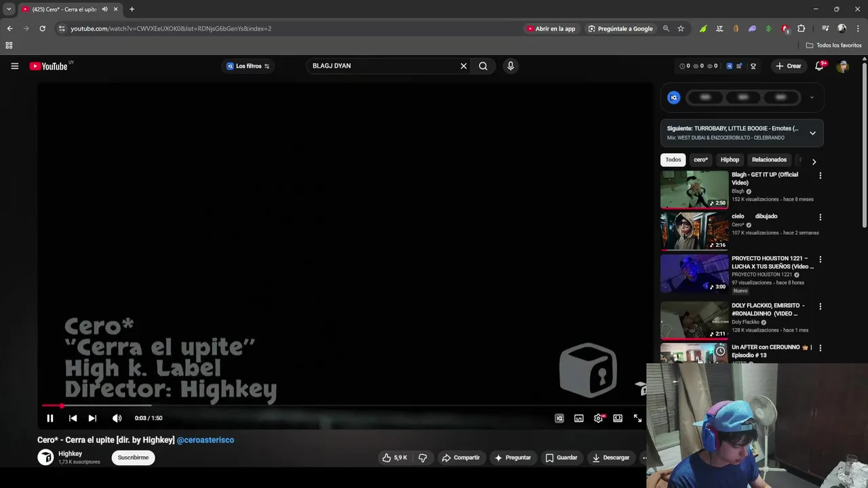Open options menu for Un AFTER con CEROUNNO
The width and height of the screenshot is (868, 488).
tap(820, 348)
